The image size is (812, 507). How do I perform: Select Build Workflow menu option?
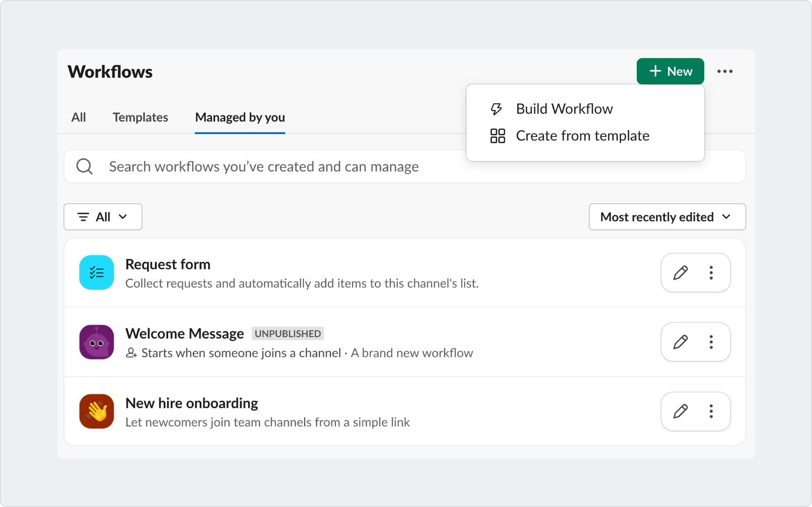[x=564, y=109]
